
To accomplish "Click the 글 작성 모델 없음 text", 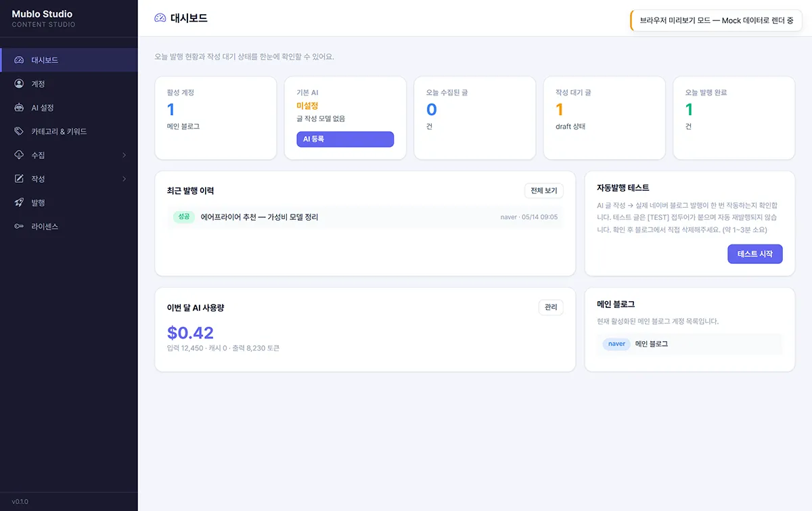I will pos(321,118).
